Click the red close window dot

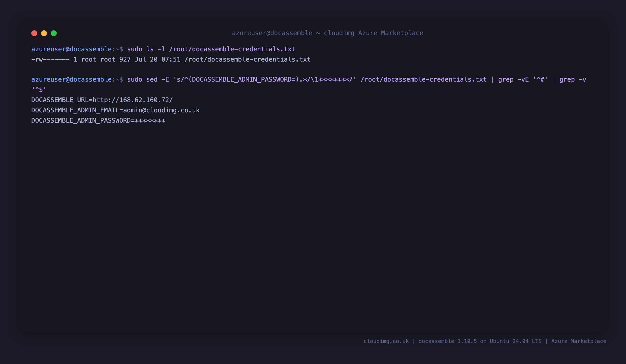[x=34, y=33]
